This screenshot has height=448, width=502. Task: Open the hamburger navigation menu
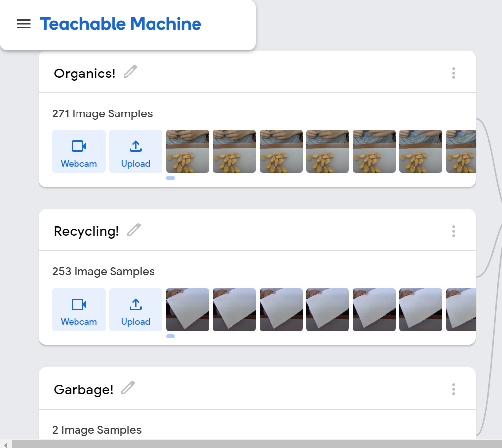pyautogui.click(x=24, y=24)
